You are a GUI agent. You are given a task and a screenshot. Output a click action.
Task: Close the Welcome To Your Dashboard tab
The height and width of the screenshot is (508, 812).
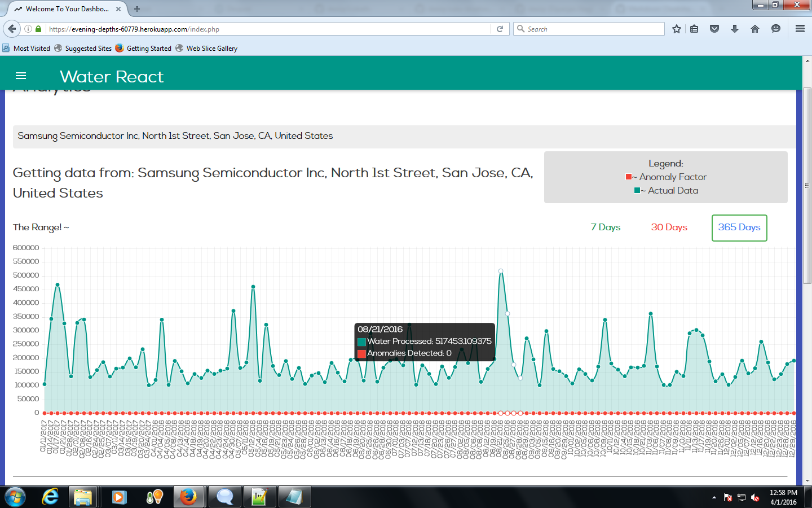pyautogui.click(x=118, y=9)
